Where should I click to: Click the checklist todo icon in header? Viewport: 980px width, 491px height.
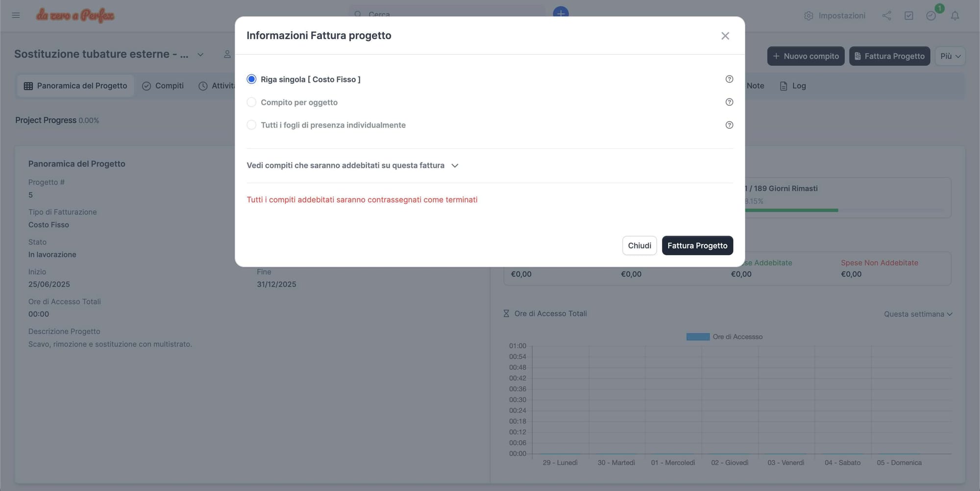coord(908,16)
